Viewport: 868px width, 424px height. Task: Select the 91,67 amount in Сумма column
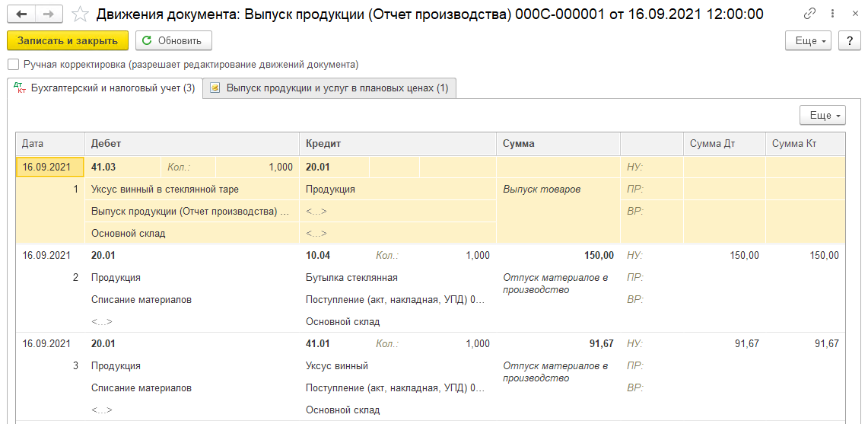pos(558,343)
